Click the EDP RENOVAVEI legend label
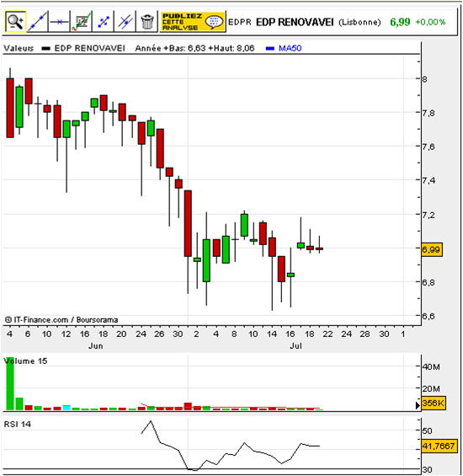This screenshot has height=476, width=463. 89,48
